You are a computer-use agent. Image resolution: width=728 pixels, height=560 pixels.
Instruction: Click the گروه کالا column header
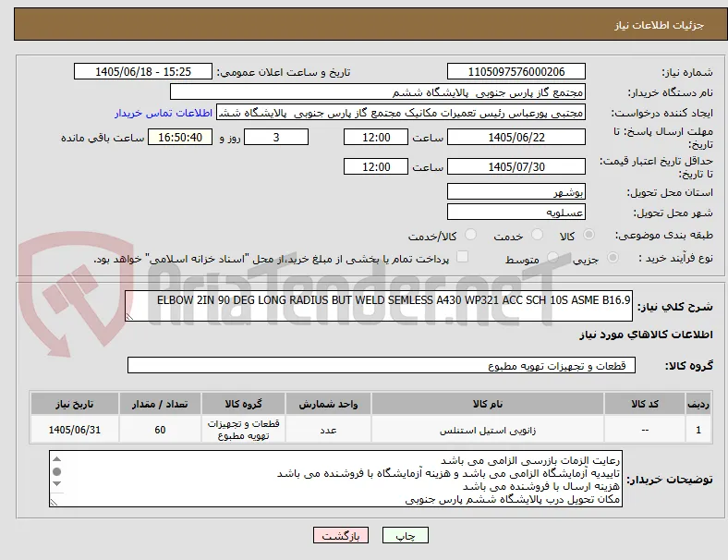click(x=243, y=404)
